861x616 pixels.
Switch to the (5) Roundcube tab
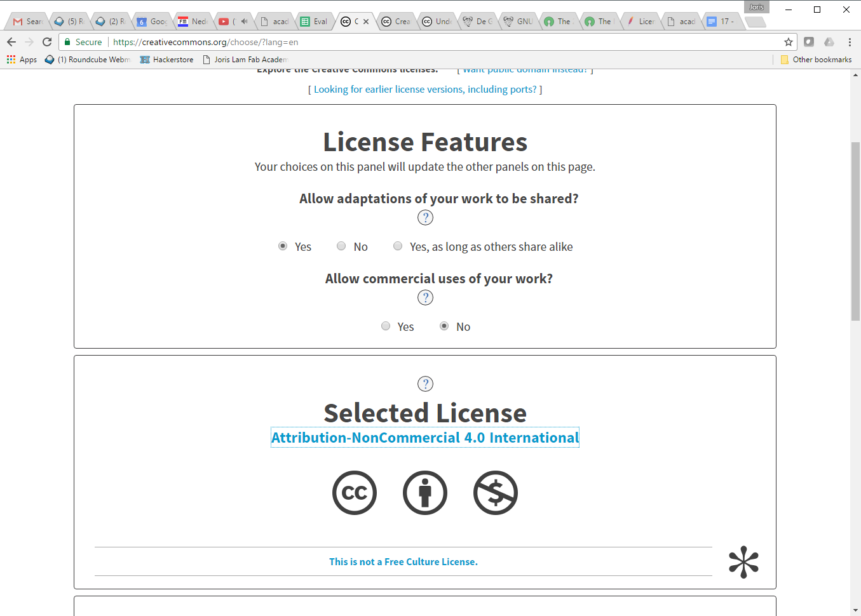[x=69, y=22]
